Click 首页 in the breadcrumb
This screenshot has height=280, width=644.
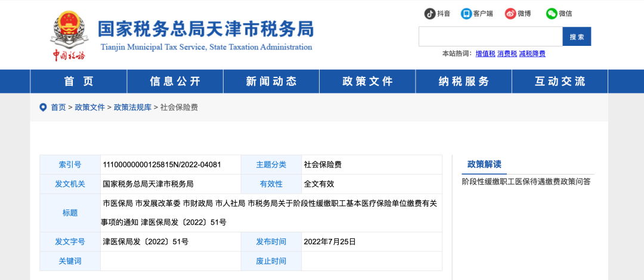click(x=58, y=108)
